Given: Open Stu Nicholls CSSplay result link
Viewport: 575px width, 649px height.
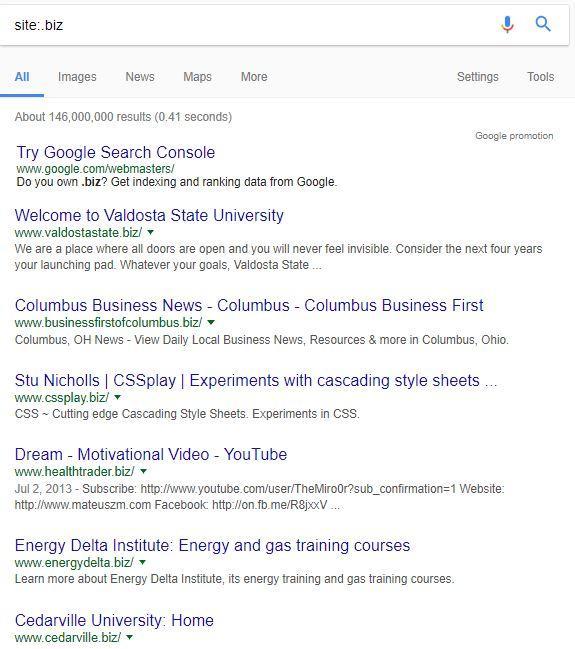Looking at the screenshot, I should [256, 380].
